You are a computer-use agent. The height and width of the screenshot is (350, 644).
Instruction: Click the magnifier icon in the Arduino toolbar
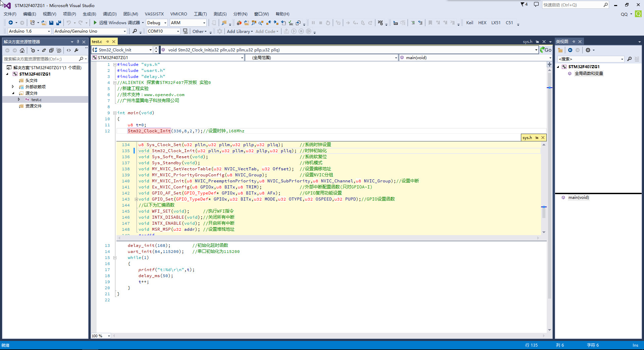coord(135,31)
